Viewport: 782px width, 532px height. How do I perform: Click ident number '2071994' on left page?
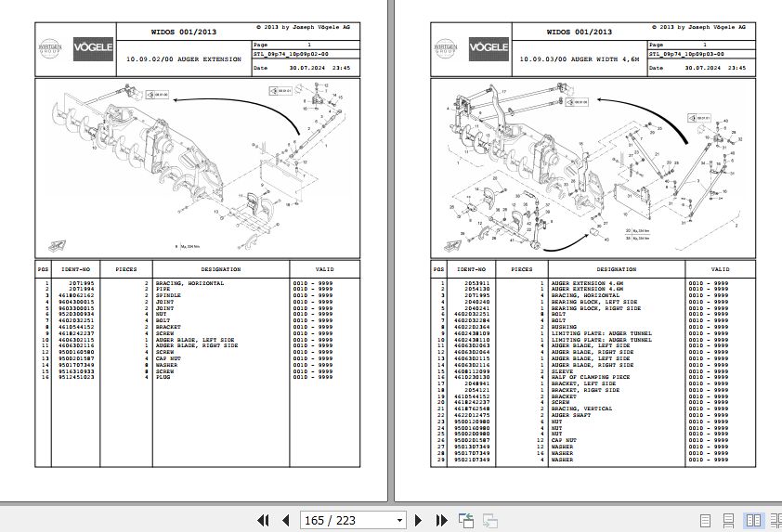(x=82, y=289)
